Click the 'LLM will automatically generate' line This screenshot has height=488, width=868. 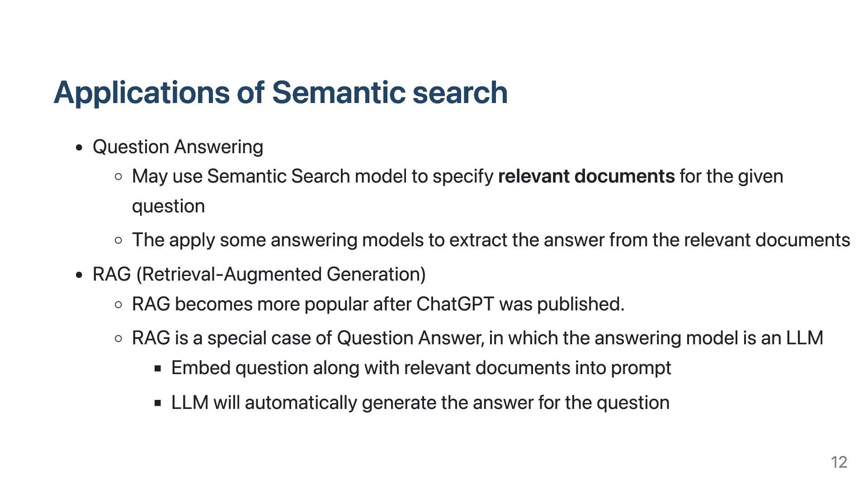(x=420, y=403)
